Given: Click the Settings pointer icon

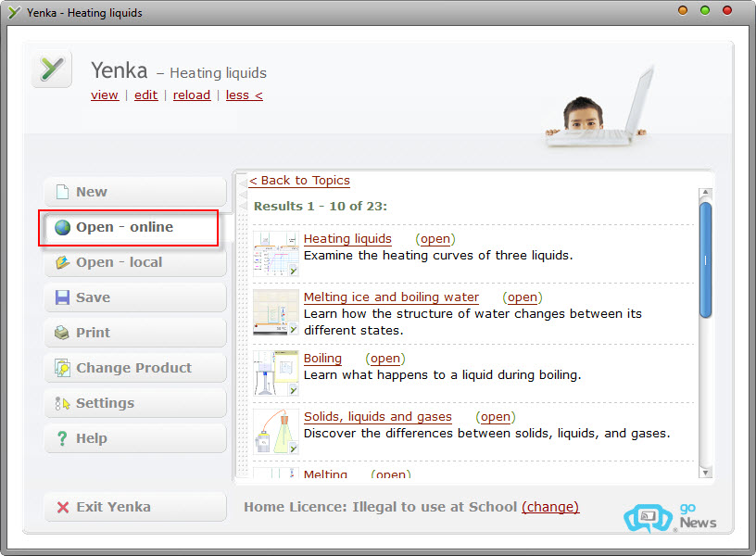Looking at the screenshot, I should coord(63,403).
